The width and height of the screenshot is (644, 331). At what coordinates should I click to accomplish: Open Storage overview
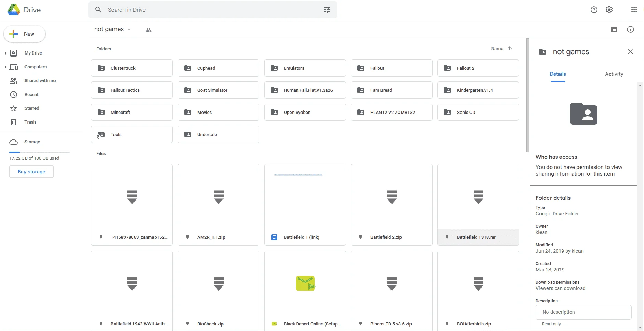coord(32,142)
